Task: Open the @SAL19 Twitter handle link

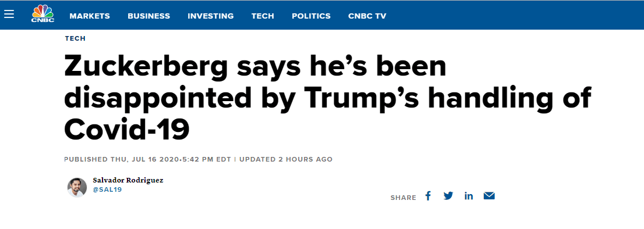Action: 107,190
